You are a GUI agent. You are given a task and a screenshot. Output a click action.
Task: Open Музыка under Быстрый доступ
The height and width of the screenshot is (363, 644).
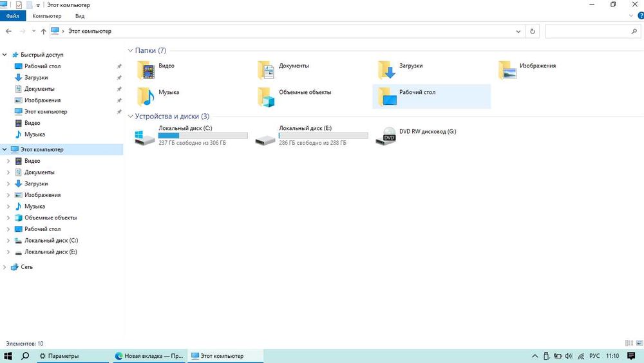35,135
